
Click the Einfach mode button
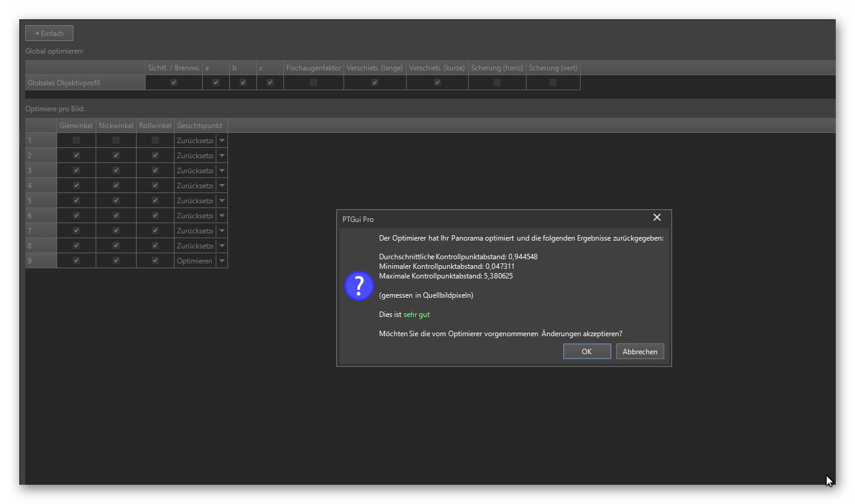click(x=49, y=34)
